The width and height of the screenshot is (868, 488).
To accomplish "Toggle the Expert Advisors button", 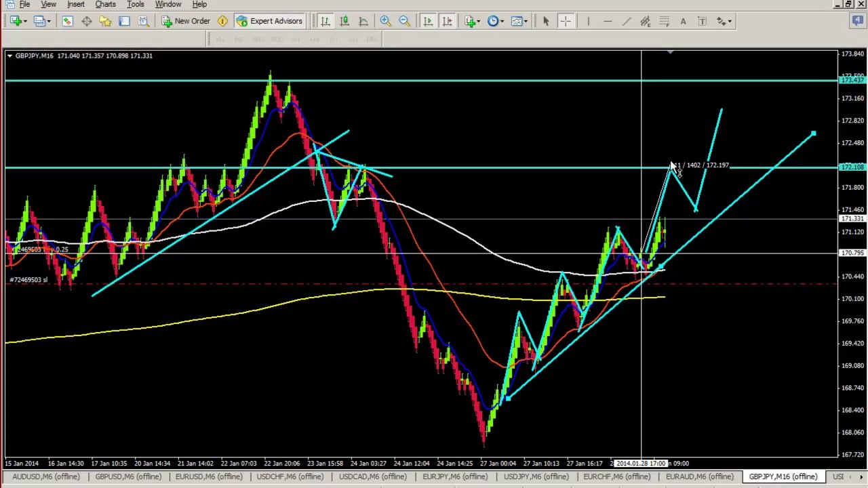I will point(269,21).
